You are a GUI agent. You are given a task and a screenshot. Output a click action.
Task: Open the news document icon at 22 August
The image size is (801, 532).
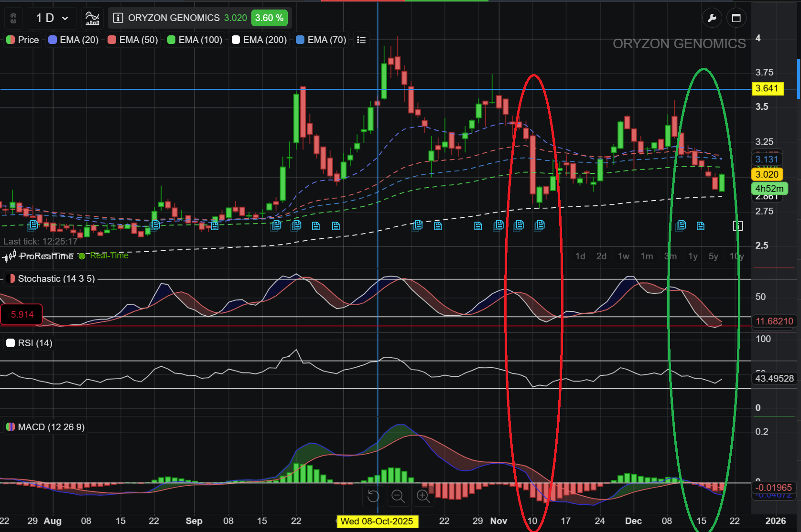click(155, 225)
